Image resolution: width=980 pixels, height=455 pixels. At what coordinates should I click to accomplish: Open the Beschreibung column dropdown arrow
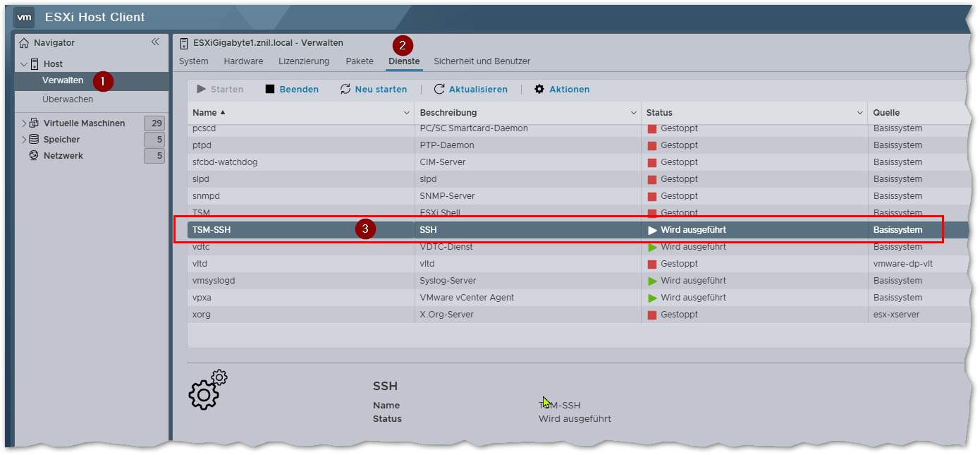tap(633, 113)
